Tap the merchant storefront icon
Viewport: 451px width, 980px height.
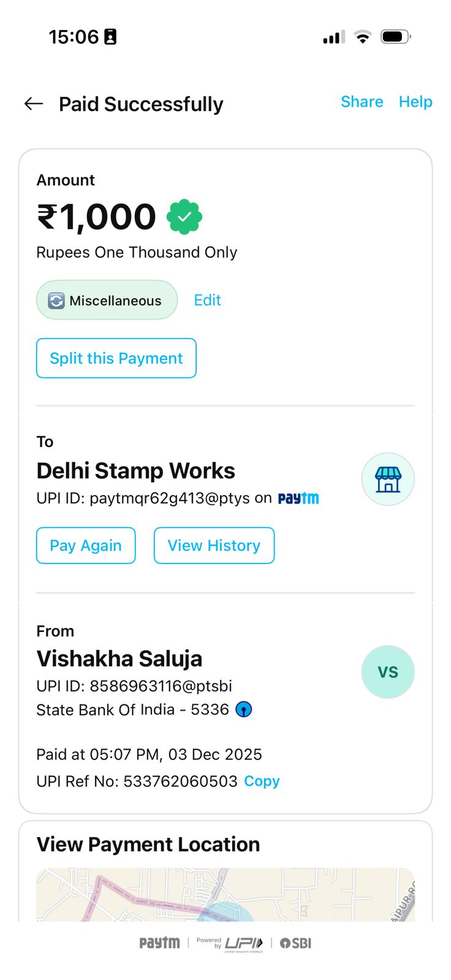(x=388, y=480)
